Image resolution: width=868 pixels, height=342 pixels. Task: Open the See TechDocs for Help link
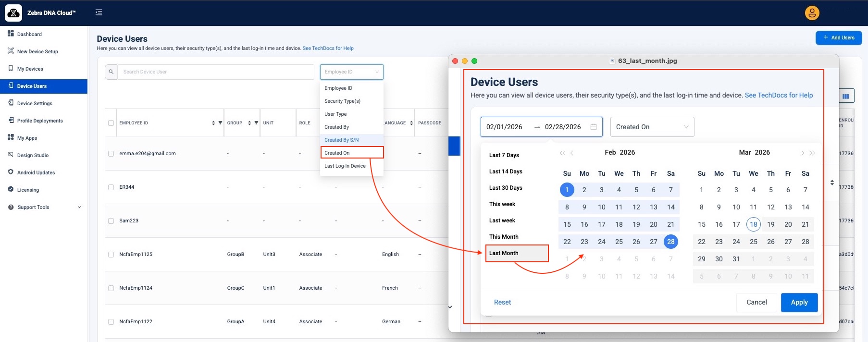coord(328,49)
